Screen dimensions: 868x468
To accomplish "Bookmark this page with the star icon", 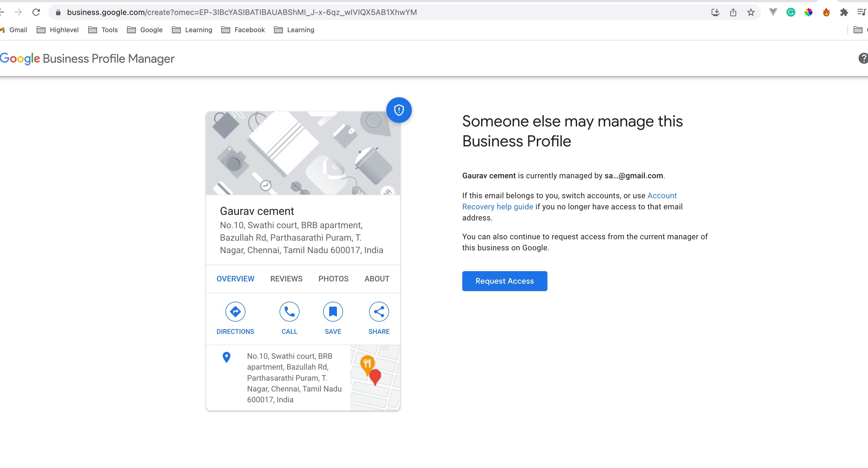I will pyautogui.click(x=751, y=12).
